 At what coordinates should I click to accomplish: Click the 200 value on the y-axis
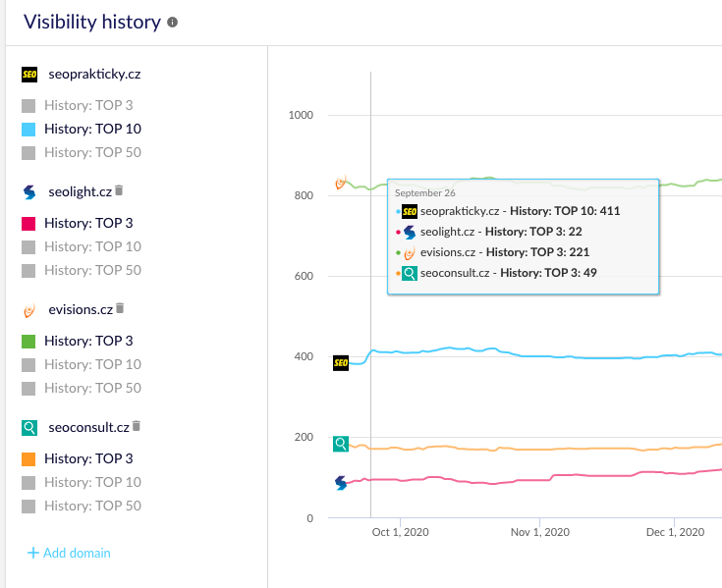(x=304, y=437)
